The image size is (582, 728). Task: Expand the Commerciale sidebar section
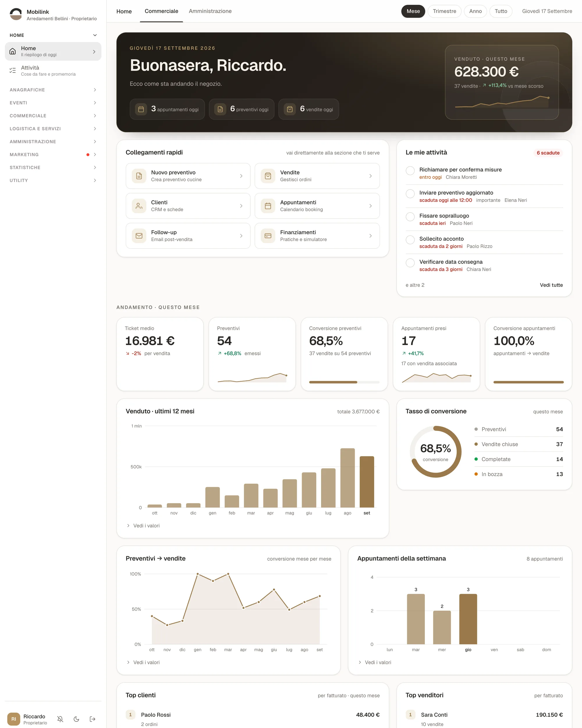[x=53, y=116]
